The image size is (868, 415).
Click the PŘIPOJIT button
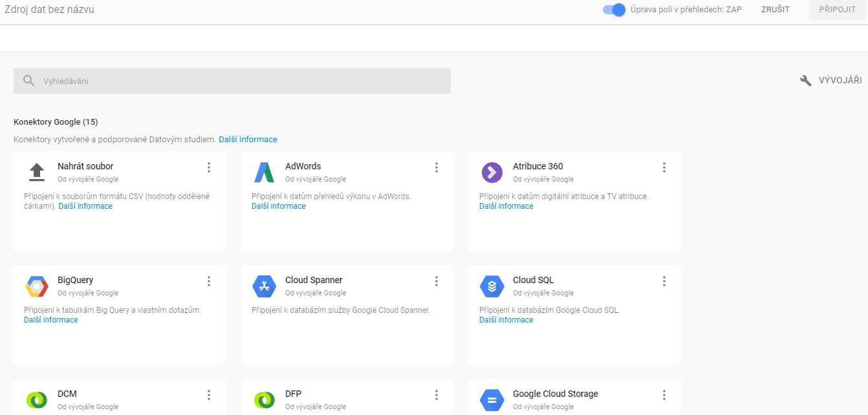837,10
